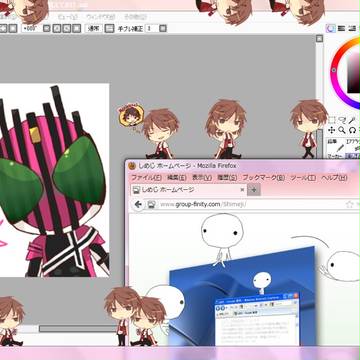Open the 通常 selection mode dropdown

point(93,29)
